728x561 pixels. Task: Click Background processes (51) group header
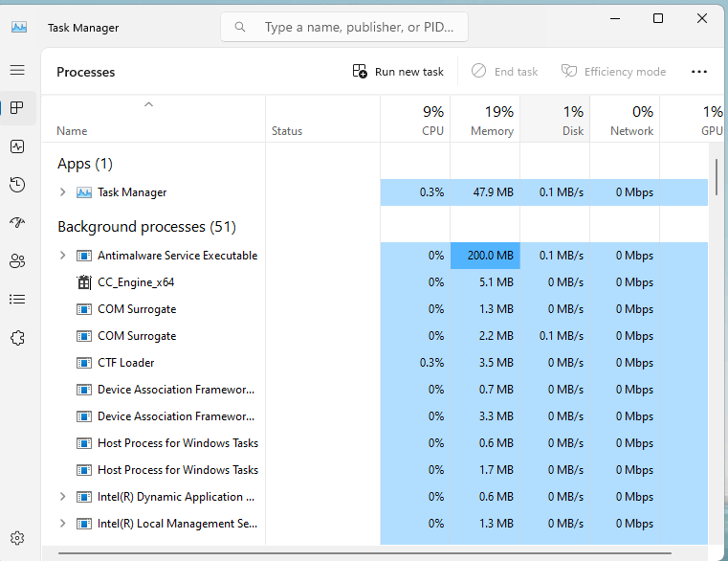pyautogui.click(x=146, y=227)
